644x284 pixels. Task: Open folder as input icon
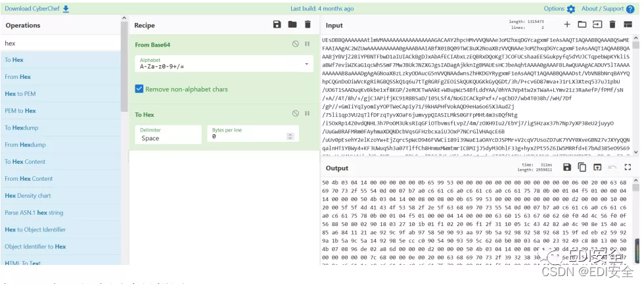point(582,25)
